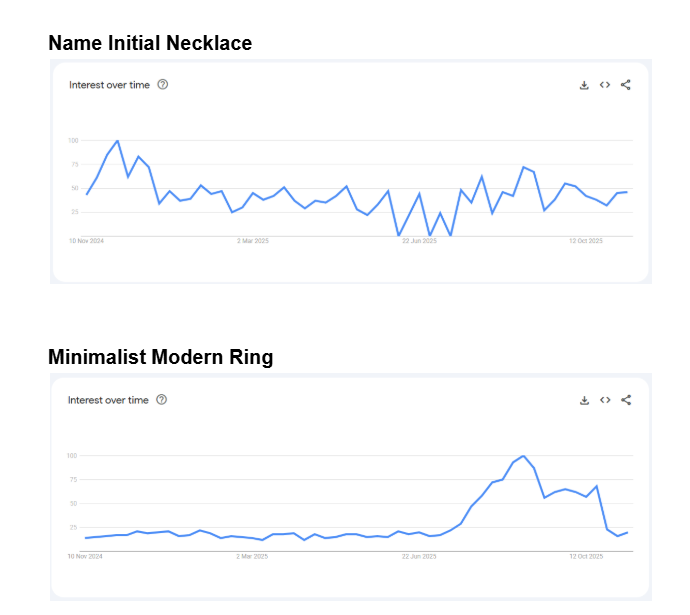
Task: Open help icon on Minimalist Modern Ring chart
Action: pyautogui.click(x=162, y=400)
